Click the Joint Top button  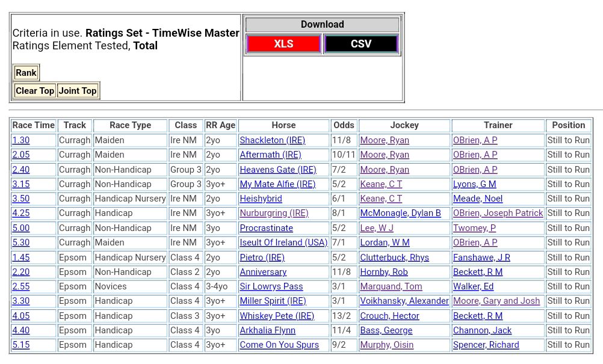pyautogui.click(x=77, y=91)
